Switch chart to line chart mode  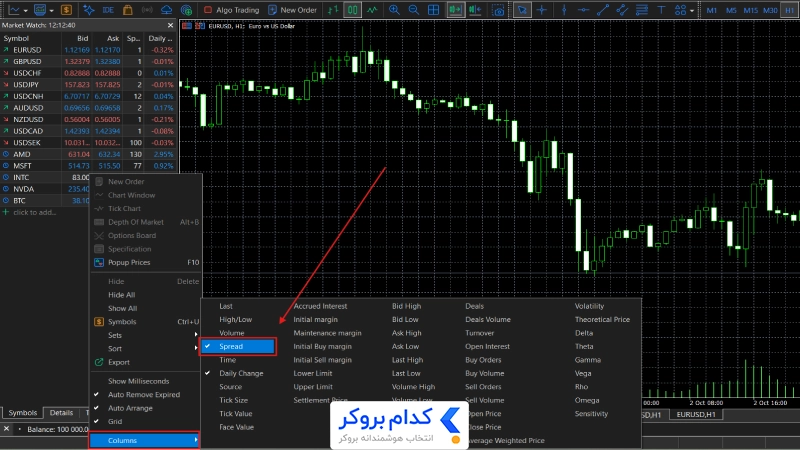coord(372,10)
